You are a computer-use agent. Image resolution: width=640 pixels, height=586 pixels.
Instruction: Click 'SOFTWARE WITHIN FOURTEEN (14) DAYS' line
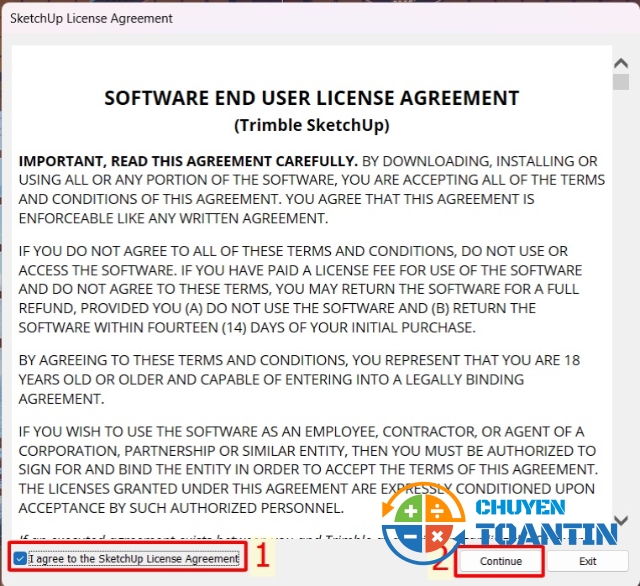click(x=247, y=327)
